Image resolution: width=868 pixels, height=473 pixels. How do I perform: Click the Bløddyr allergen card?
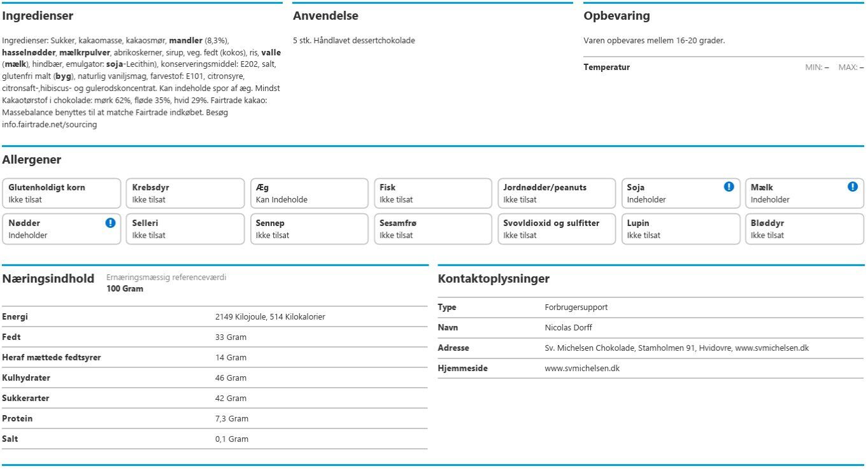click(804, 229)
